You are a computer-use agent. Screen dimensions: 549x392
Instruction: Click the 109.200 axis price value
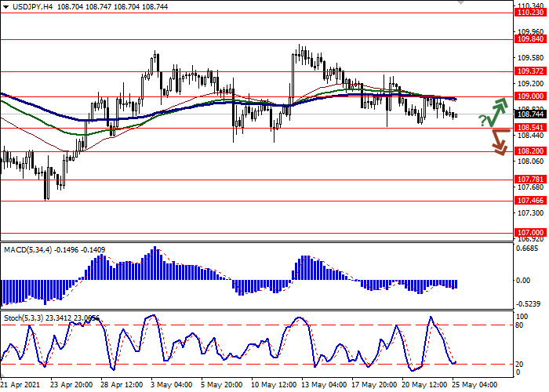[530, 84]
